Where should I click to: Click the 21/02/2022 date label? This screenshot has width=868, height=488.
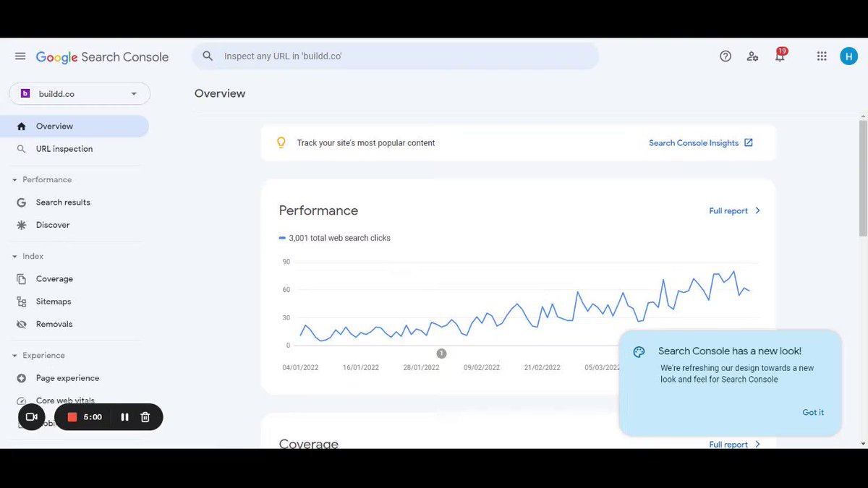click(x=542, y=367)
